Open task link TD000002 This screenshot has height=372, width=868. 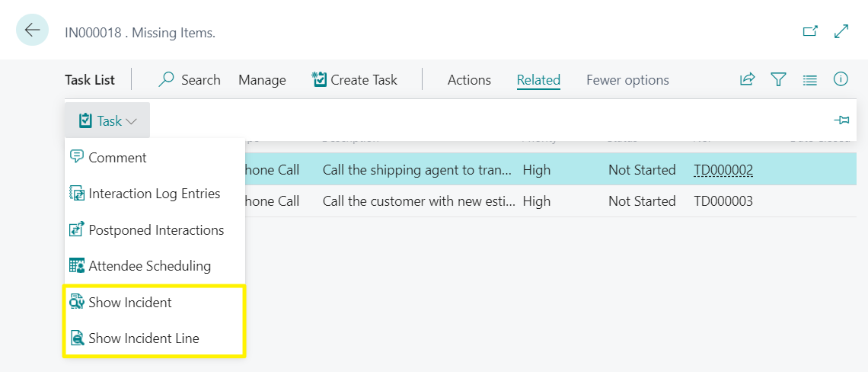pos(723,170)
